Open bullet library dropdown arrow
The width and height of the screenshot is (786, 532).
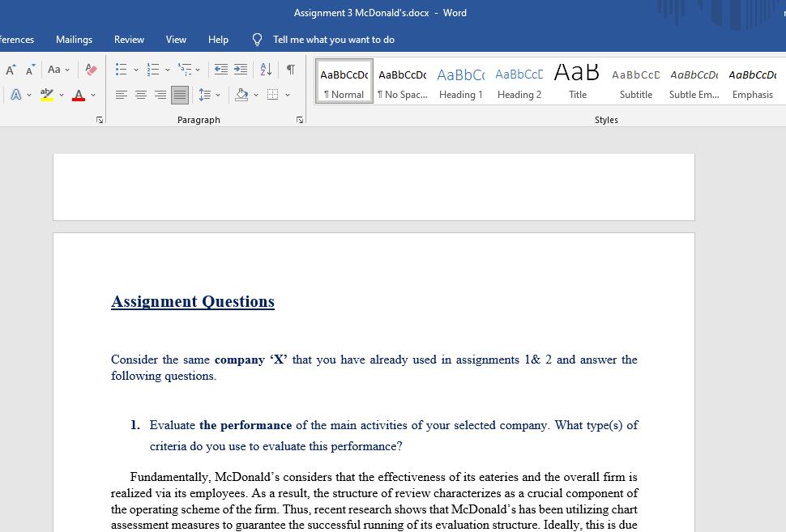[136, 70]
